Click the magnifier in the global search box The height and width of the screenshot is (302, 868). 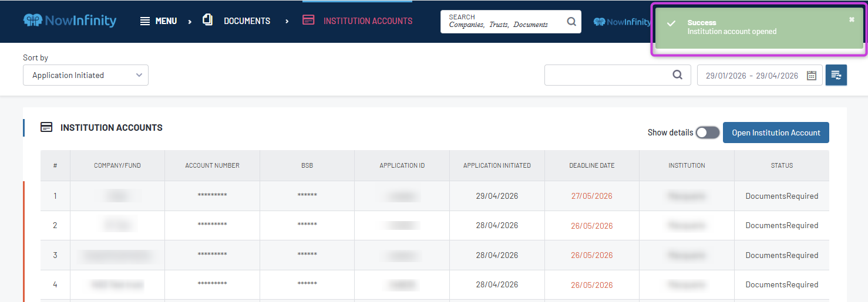tap(571, 22)
